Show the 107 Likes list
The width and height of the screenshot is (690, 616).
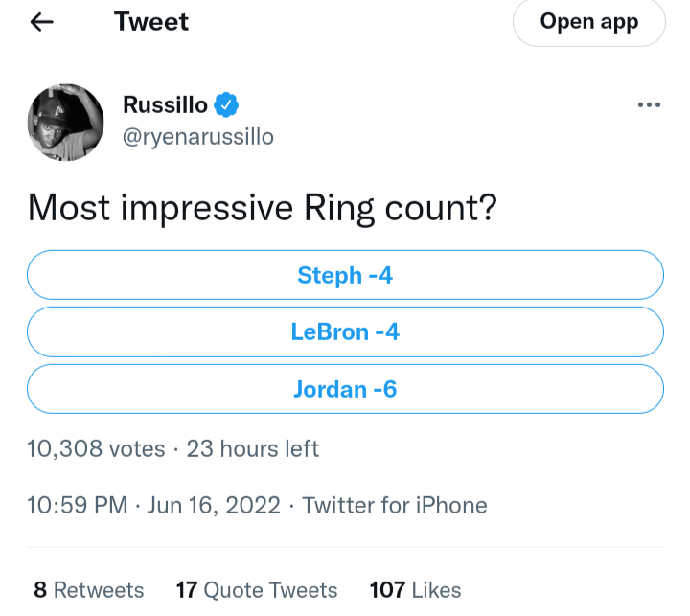tap(415, 590)
